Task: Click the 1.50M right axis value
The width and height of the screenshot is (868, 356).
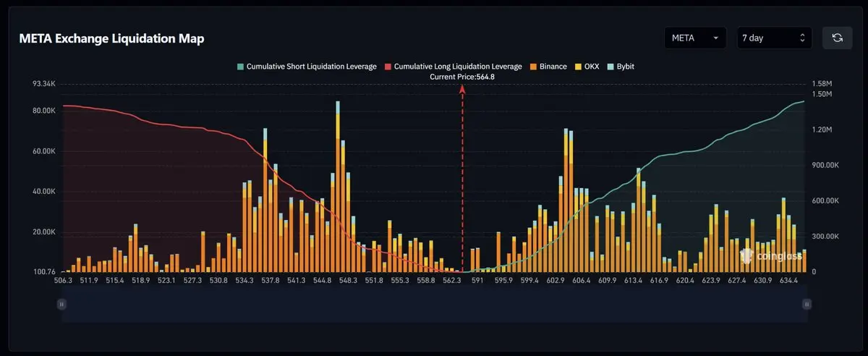Action: click(x=822, y=94)
